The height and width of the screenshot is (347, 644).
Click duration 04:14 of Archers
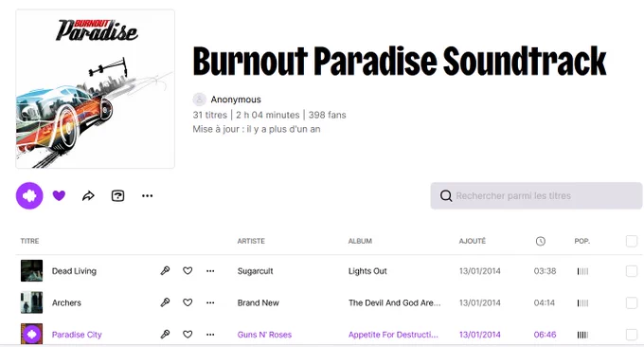pos(545,302)
